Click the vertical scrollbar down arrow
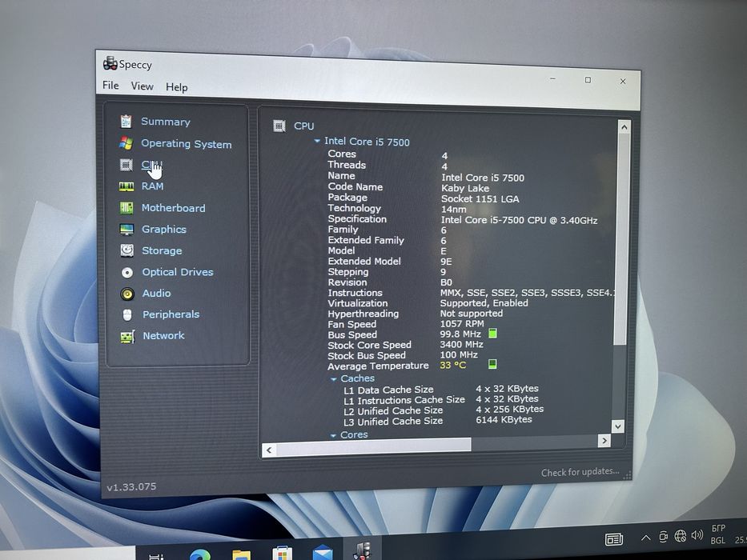 coord(618,426)
